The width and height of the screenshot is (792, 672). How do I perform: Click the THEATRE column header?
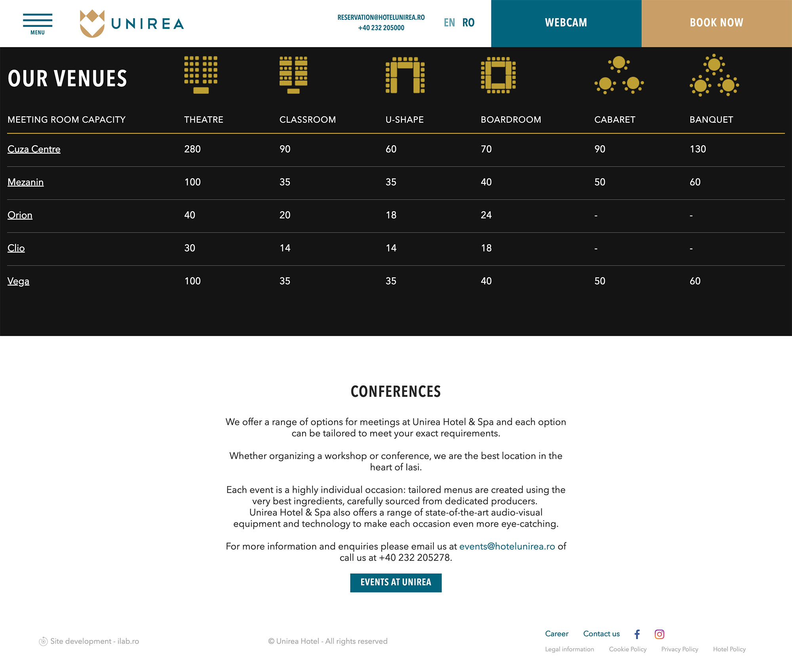coord(204,120)
